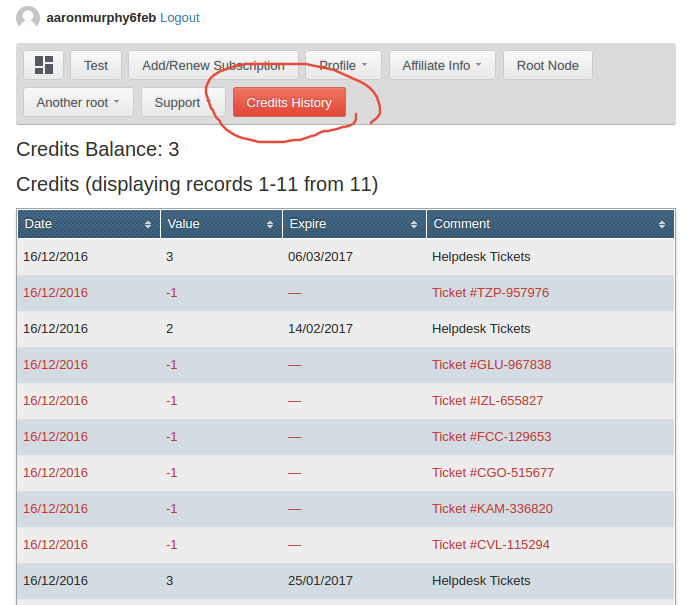Click the Credits History button

pyautogui.click(x=289, y=102)
